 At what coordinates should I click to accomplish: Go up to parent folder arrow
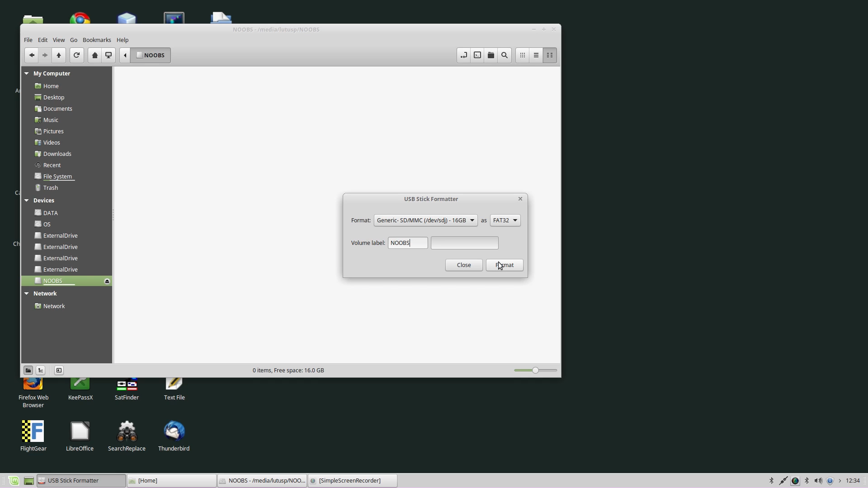coord(58,55)
